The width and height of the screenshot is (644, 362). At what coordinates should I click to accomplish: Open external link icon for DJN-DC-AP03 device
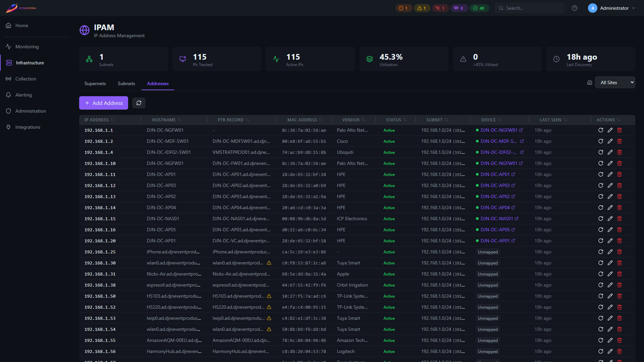(513, 185)
